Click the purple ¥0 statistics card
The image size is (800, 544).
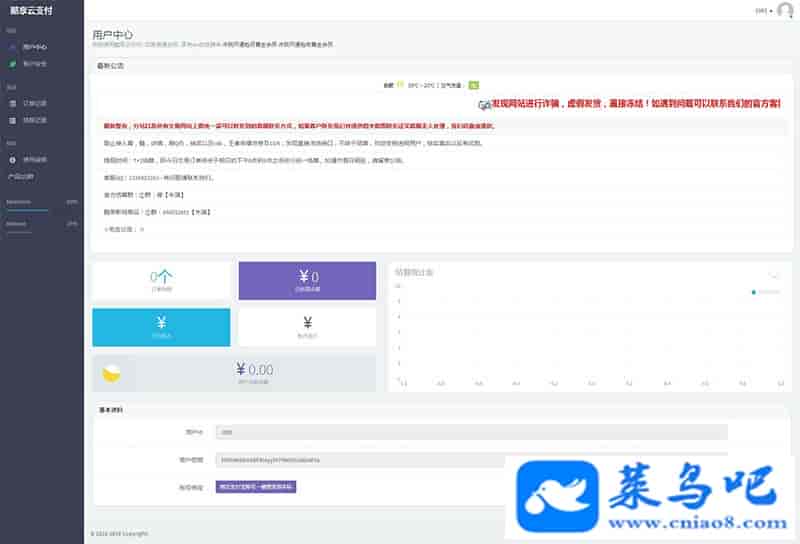[x=307, y=281]
